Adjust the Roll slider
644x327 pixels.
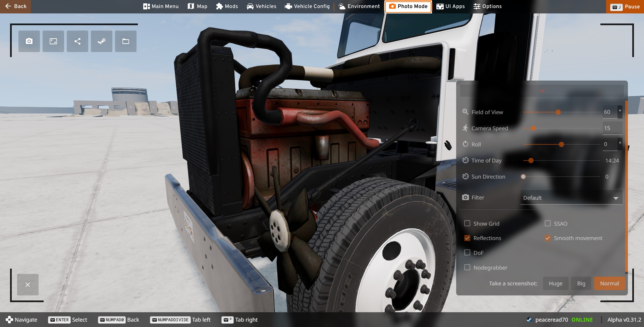pyautogui.click(x=561, y=144)
